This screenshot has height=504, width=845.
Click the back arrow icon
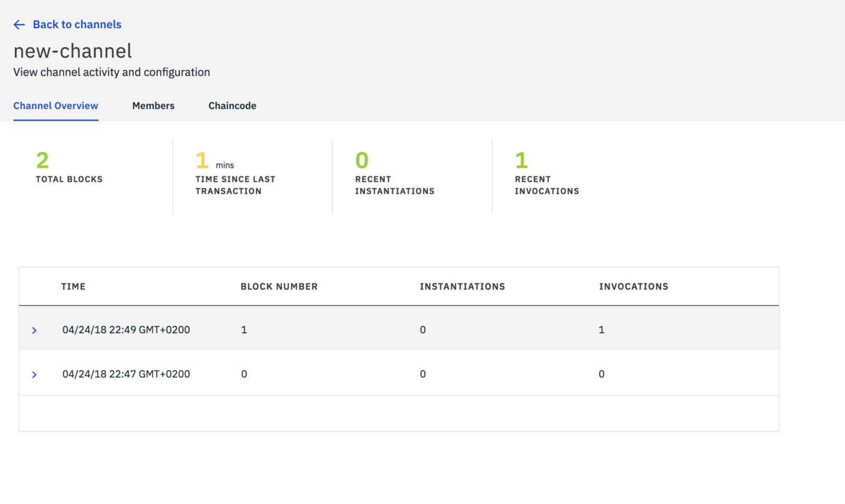pyautogui.click(x=19, y=25)
